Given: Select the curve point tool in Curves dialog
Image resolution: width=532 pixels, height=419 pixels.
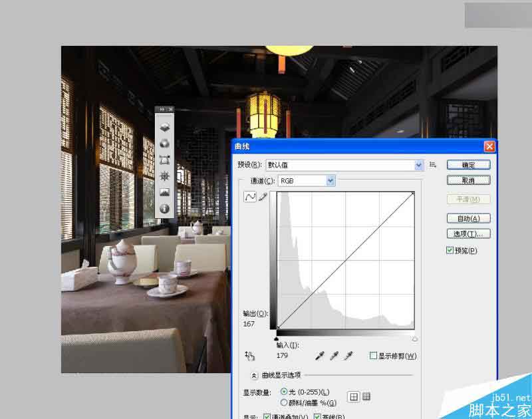Looking at the screenshot, I should tap(251, 197).
